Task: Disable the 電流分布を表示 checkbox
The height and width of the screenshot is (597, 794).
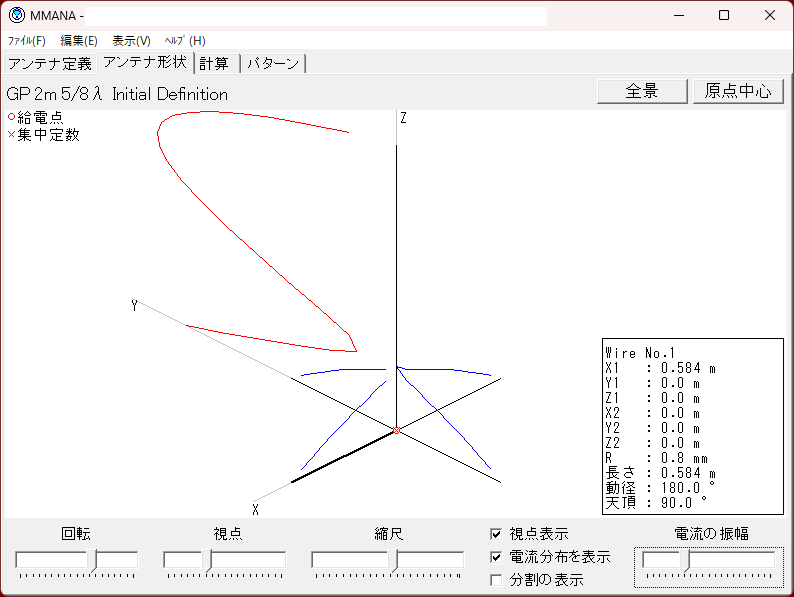Action: click(x=497, y=557)
